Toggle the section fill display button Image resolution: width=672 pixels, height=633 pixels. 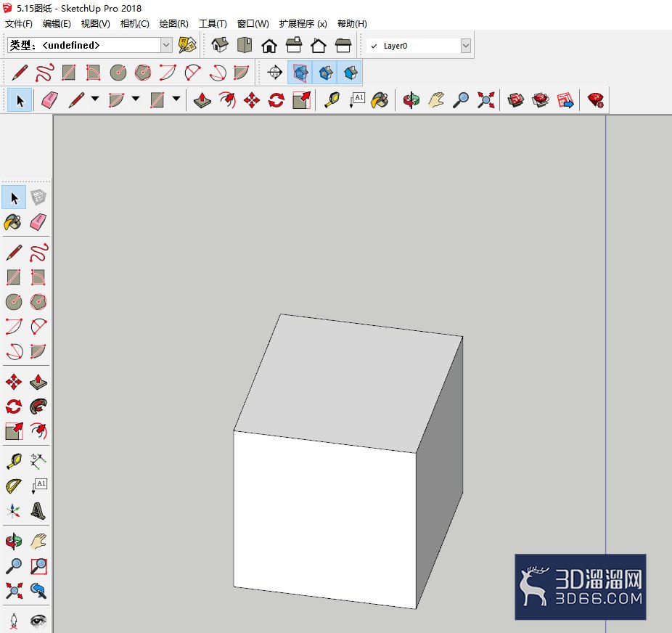click(350, 73)
